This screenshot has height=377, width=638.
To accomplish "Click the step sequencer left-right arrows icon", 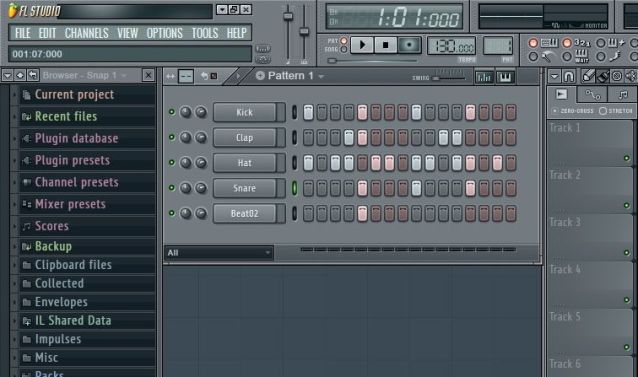I will point(170,76).
